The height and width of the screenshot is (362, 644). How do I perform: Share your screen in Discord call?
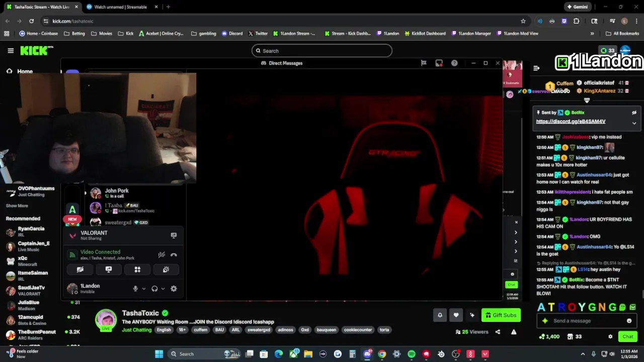tap(109, 269)
